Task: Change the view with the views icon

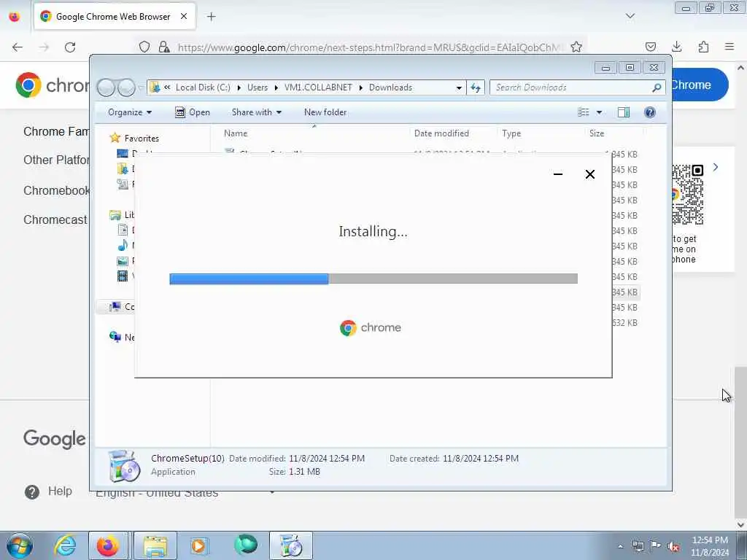Action: [583, 112]
